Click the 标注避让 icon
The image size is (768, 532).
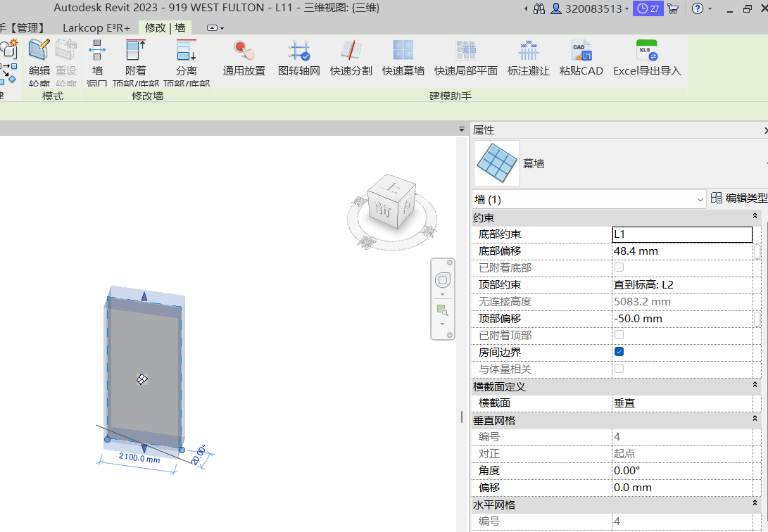coord(528,52)
